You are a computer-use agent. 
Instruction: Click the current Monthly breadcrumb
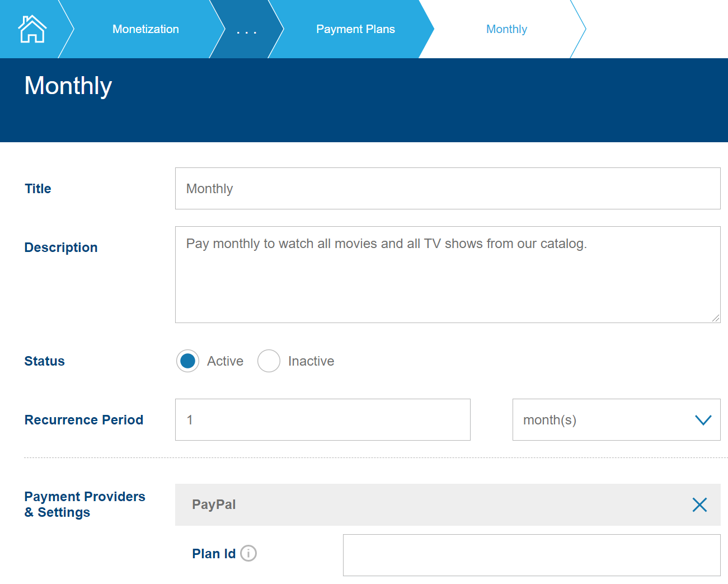tap(506, 29)
